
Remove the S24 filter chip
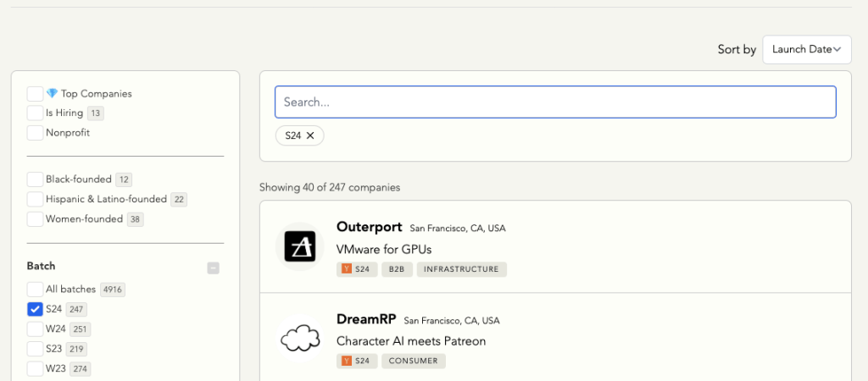[x=310, y=135]
